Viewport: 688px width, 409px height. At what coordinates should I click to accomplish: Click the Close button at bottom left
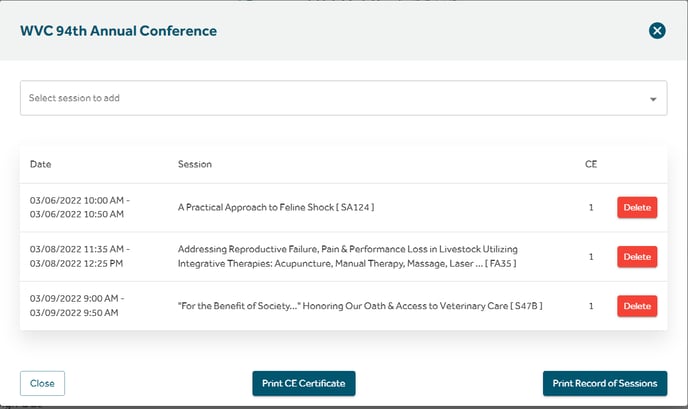pos(42,383)
